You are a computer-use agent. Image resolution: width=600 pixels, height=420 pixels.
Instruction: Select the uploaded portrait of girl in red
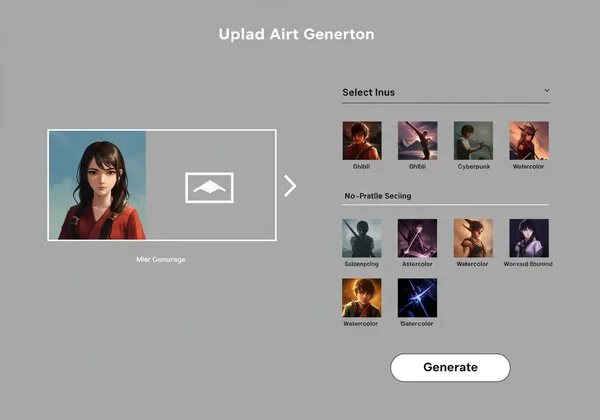coord(98,185)
